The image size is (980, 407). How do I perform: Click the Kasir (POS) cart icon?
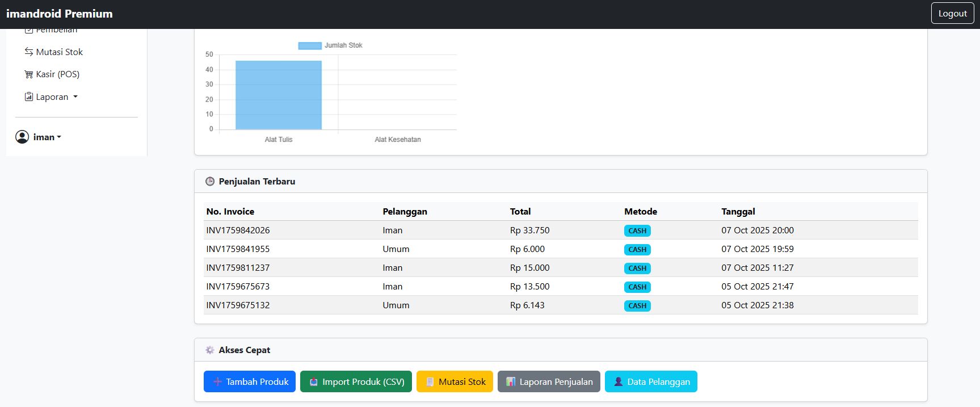[x=29, y=74]
